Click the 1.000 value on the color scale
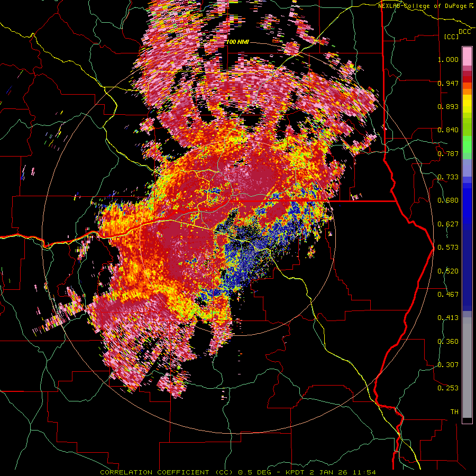The height and width of the screenshot is (476, 476). 448,59
